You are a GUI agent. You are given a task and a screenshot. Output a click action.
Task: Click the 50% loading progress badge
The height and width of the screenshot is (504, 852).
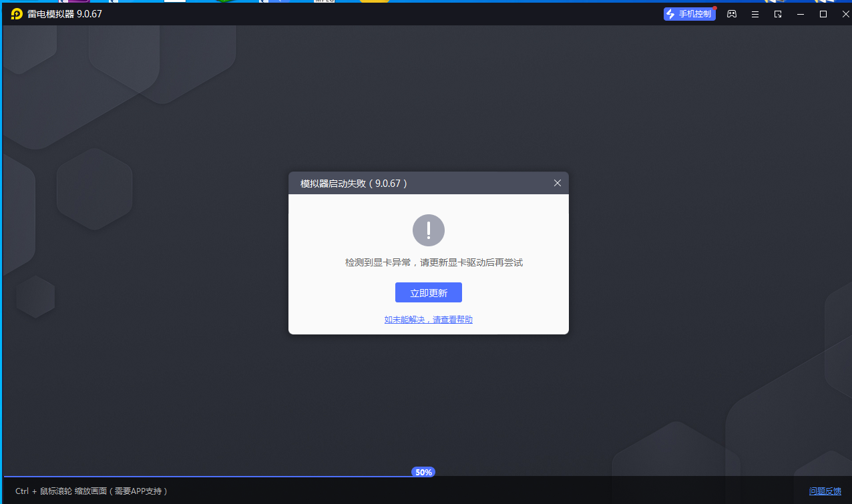[423, 472]
